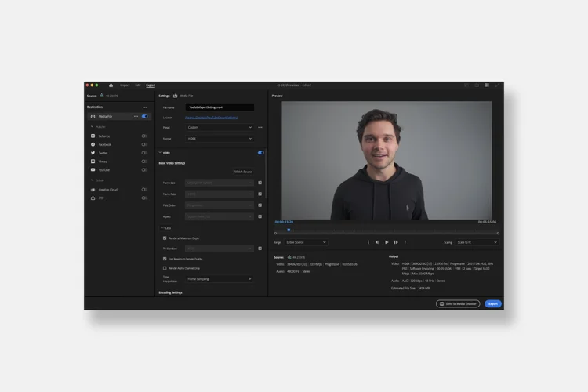Toggle the Video section switch off
Viewport: 588px width, 392px height.
[260, 153]
